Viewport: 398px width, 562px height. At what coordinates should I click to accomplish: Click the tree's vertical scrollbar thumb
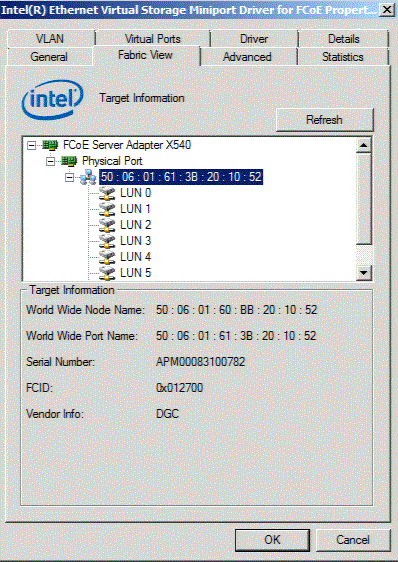pyautogui.click(x=364, y=199)
